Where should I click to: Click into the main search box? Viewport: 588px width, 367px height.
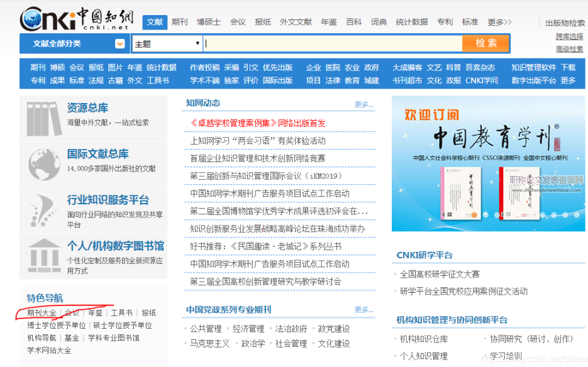tap(333, 44)
